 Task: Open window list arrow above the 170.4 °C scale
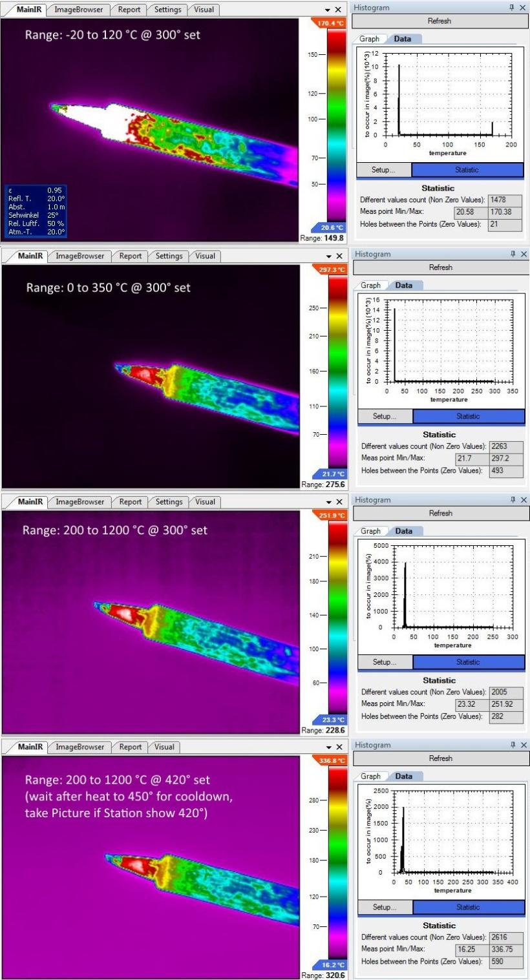coord(327,10)
